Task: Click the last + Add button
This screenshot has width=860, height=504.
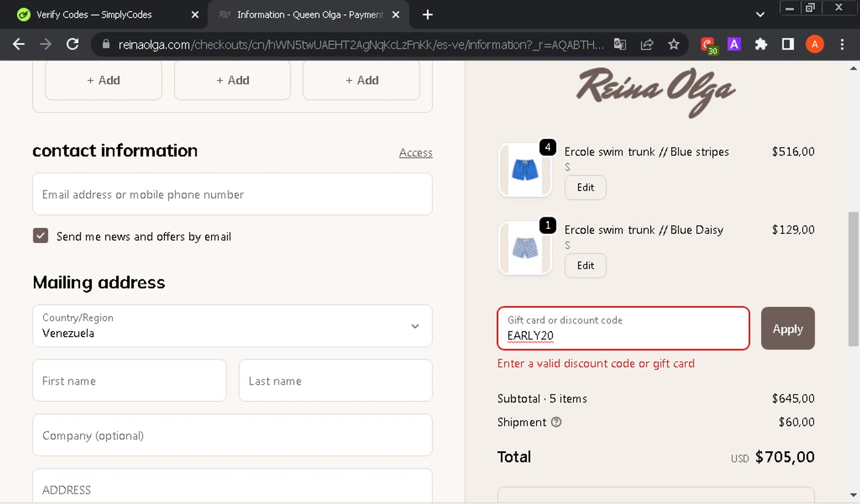Action: click(361, 80)
